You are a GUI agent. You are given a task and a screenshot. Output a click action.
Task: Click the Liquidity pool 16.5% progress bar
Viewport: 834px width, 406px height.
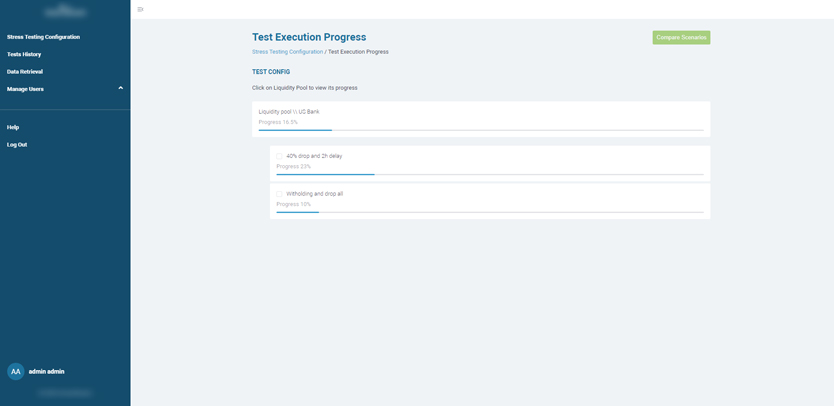480,130
